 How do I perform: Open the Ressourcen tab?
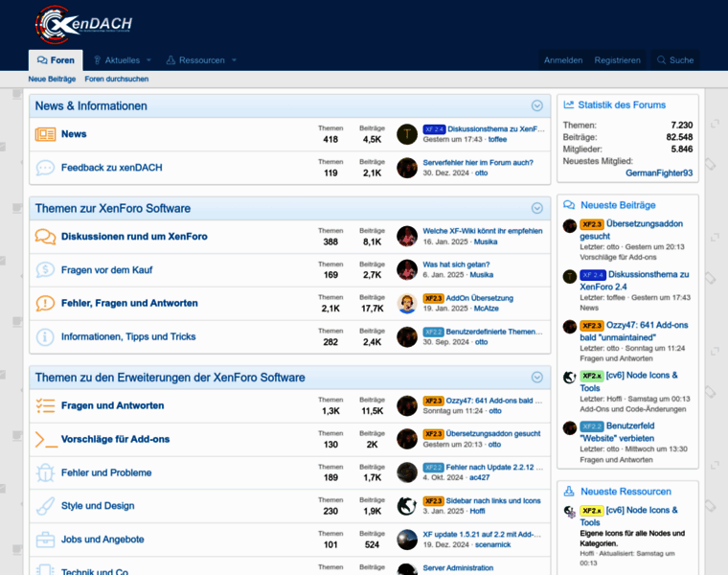(x=195, y=60)
